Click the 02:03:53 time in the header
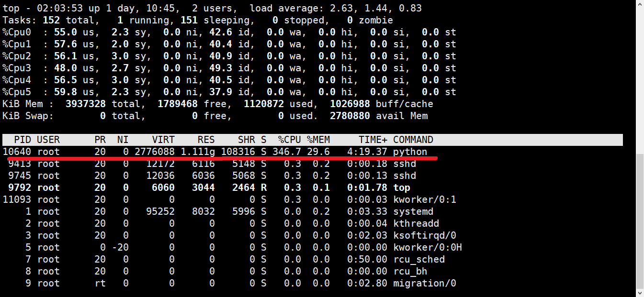The width and height of the screenshot is (644, 297). coord(60,8)
